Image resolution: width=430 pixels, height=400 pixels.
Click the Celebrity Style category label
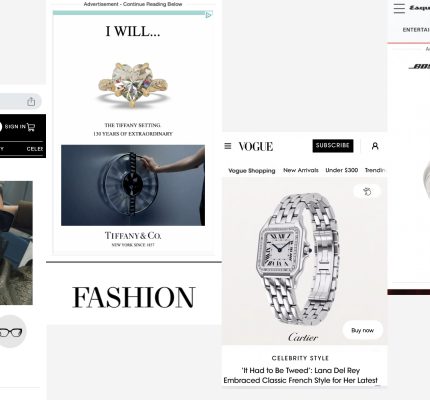pyautogui.click(x=300, y=358)
